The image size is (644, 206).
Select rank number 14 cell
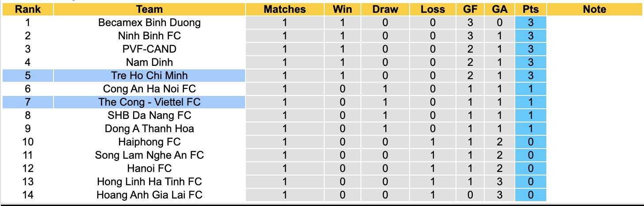click(x=27, y=195)
